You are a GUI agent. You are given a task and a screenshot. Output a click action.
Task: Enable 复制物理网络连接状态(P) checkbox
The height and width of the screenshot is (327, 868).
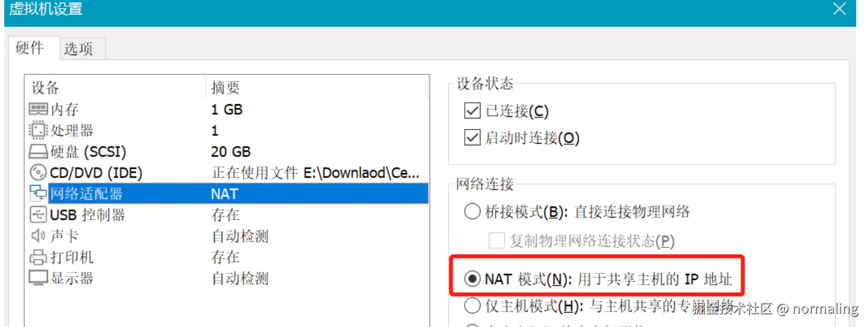pos(497,240)
